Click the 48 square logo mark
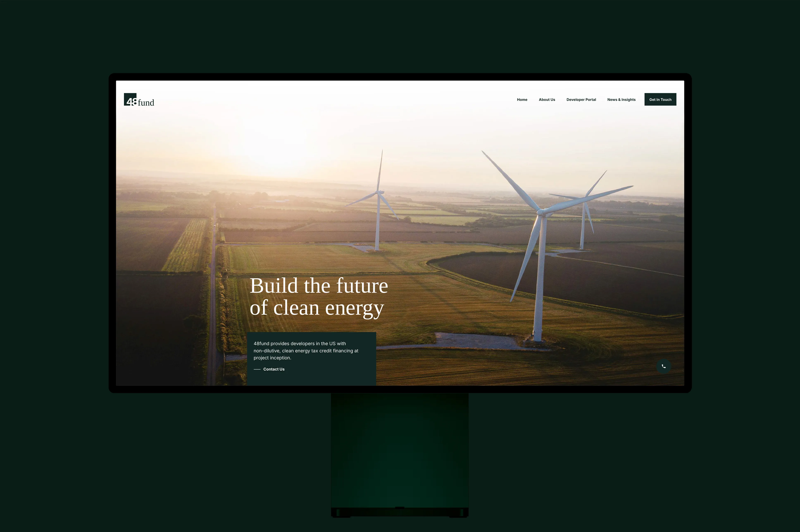The width and height of the screenshot is (800, 532). (x=130, y=99)
